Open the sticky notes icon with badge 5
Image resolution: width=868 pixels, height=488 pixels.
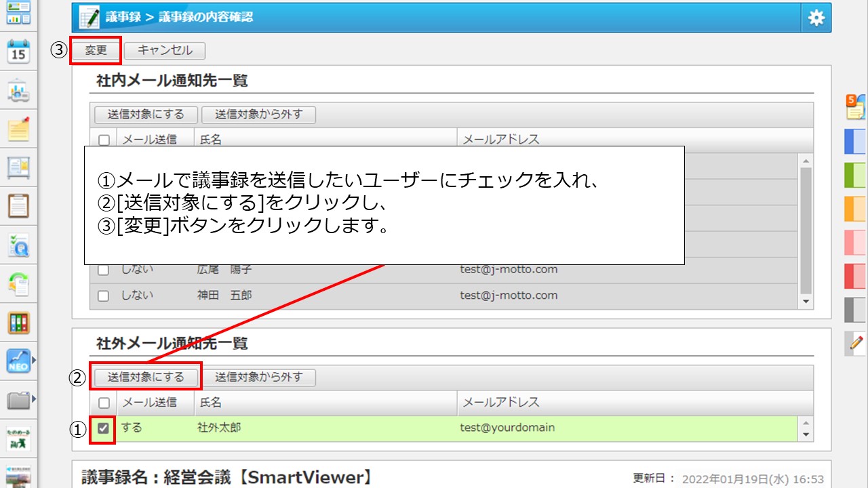click(x=855, y=107)
